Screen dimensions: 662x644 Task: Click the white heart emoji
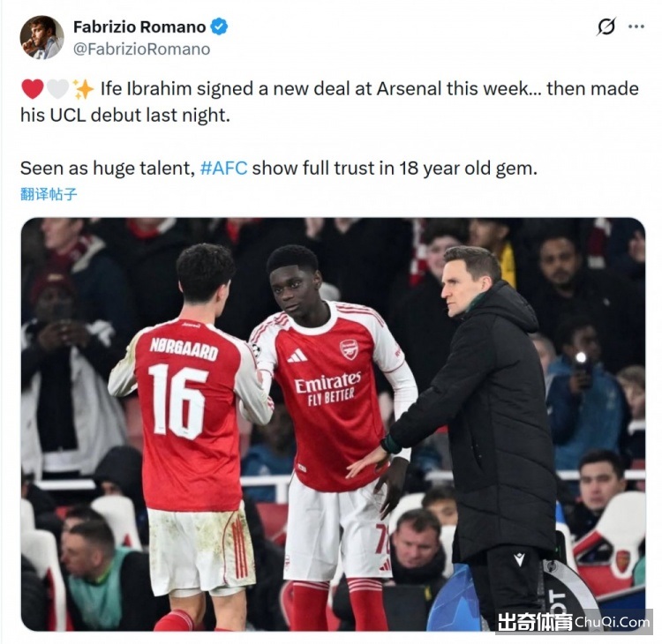(57, 89)
